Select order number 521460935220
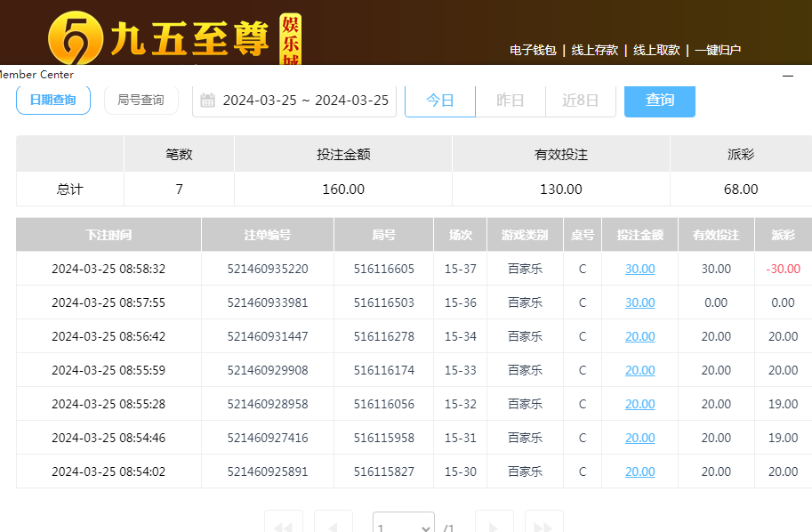This screenshot has width=812, height=532. tap(268, 269)
